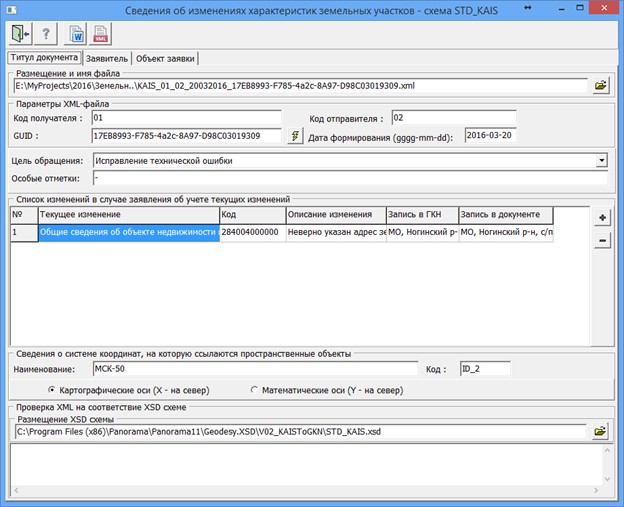Select the Общие сведения об объекте cell
Screen dimensions: 624x507
pyautogui.click(x=128, y=232)
